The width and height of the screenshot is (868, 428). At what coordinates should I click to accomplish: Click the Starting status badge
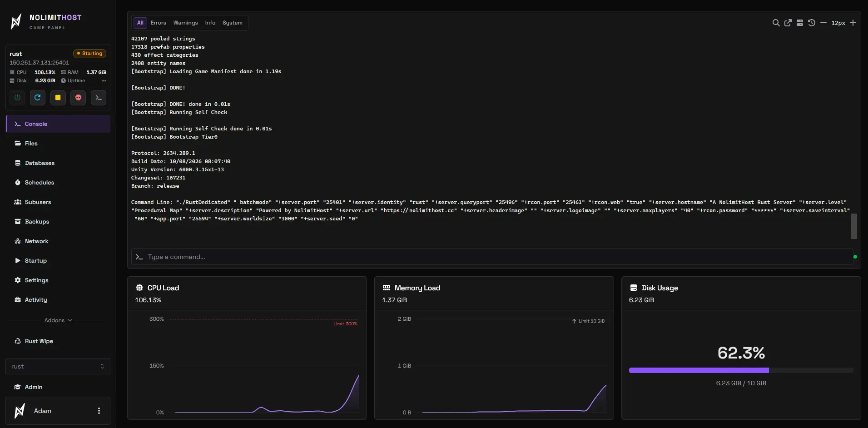pos(90,54)
